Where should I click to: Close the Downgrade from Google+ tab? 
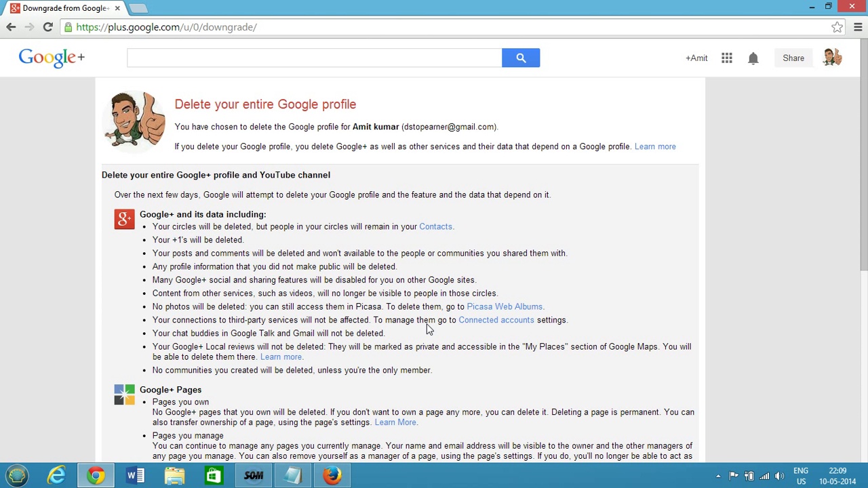pyautogui.click(x=117, y=8)
